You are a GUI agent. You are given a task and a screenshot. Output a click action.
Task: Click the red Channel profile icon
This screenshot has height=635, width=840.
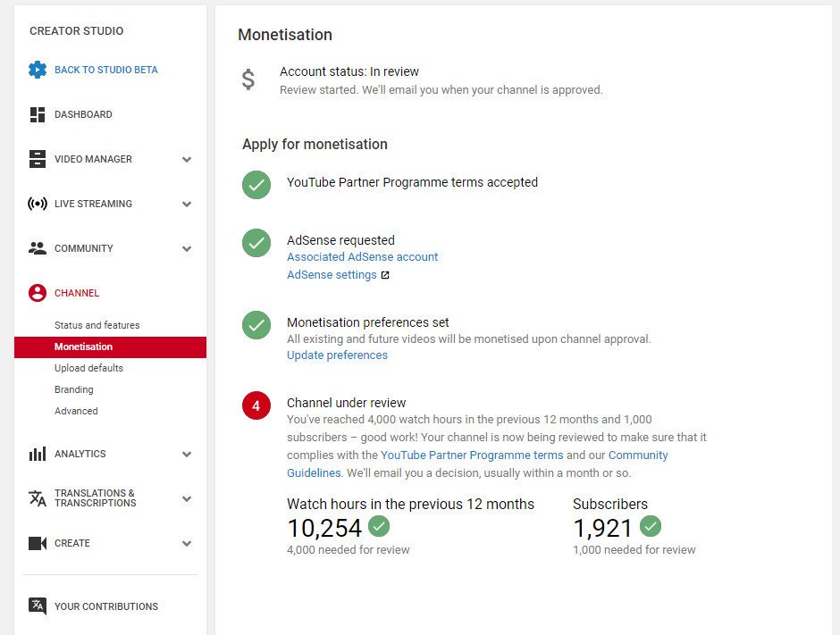(x=38, y=293)
